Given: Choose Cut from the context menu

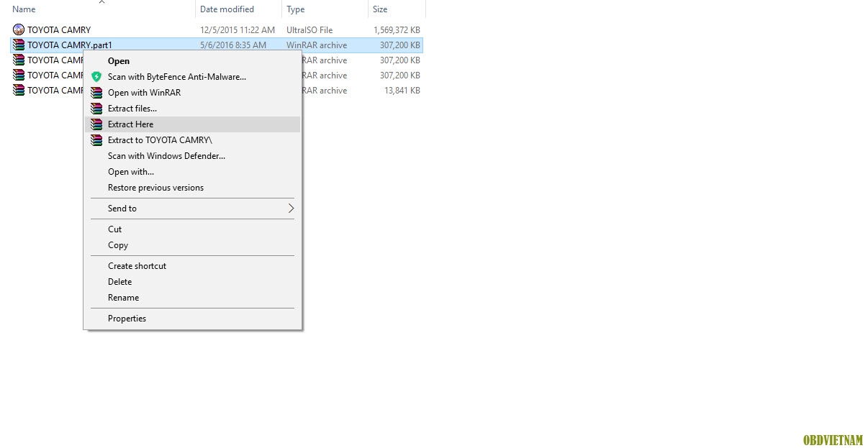Looking at the screenshot, I should click(192, 229).
